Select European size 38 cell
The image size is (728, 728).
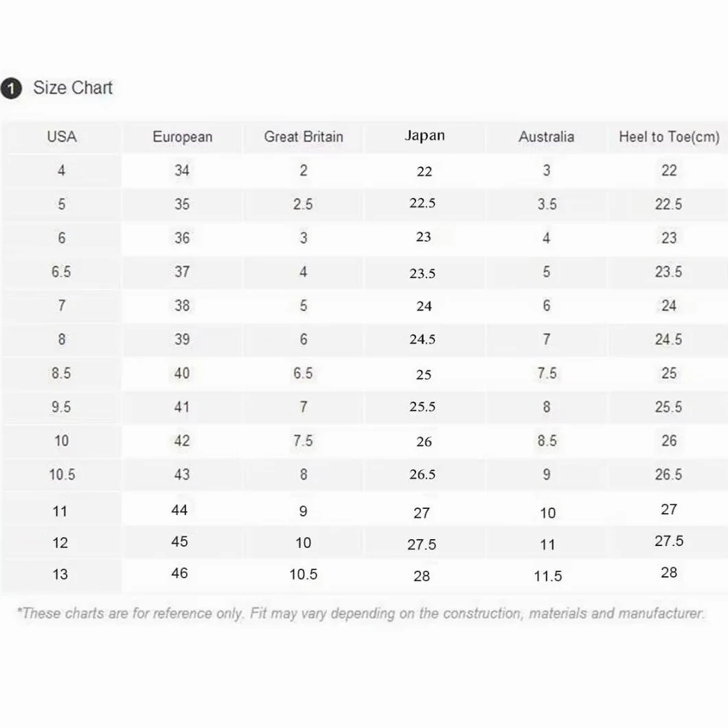click(x=182, y=306)
